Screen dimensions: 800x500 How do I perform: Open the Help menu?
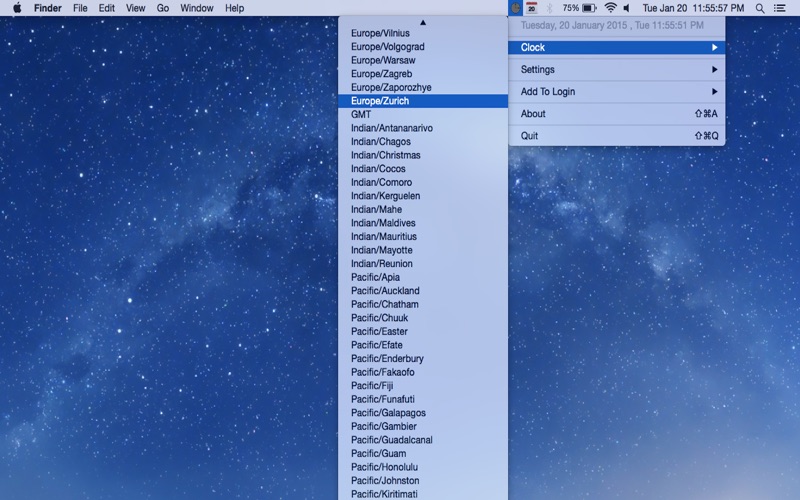coord(235,8)
